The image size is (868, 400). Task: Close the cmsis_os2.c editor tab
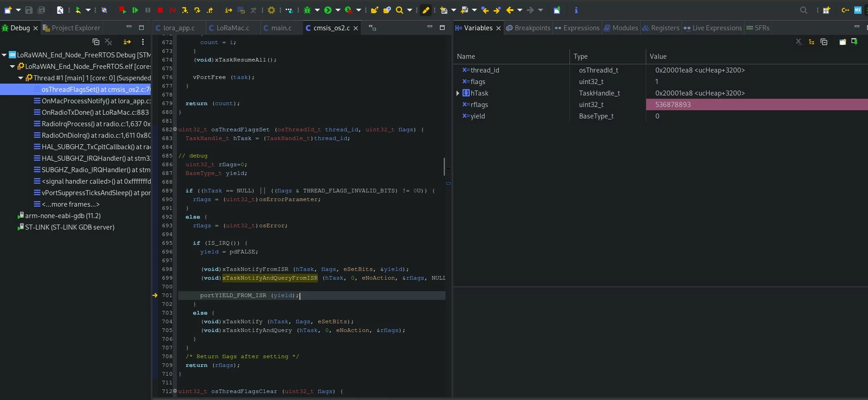[x=355, y=28]
